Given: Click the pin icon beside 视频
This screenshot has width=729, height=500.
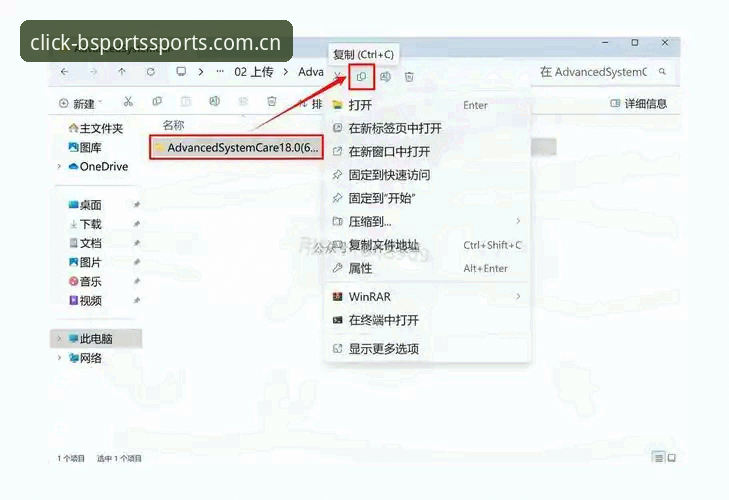Looking at the screenshot, I should [x=137, y=301].
